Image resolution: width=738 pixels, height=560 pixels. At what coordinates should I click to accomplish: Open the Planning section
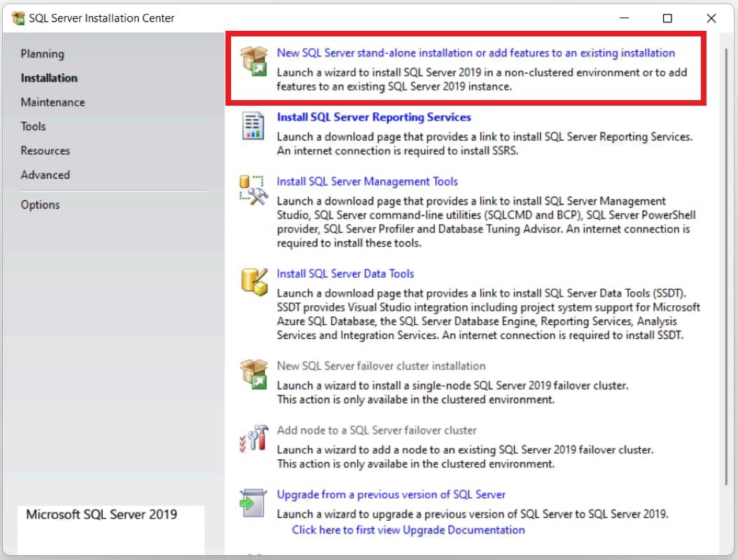click(x=42, y=54)
